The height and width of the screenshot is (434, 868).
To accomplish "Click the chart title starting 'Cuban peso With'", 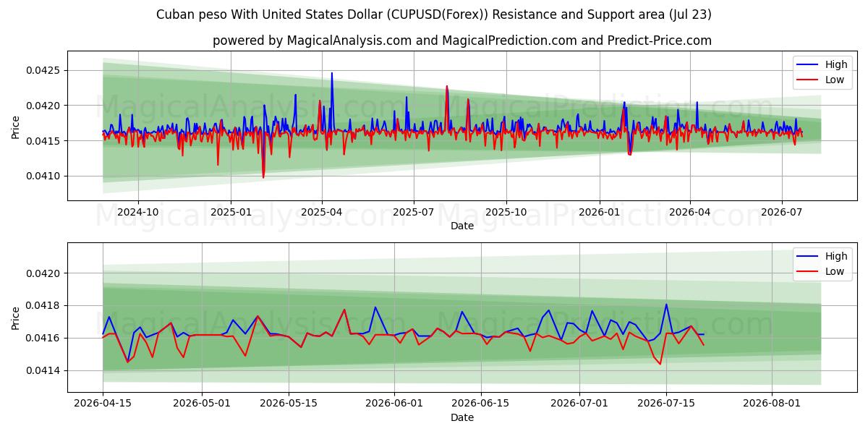I will [434, 14].
